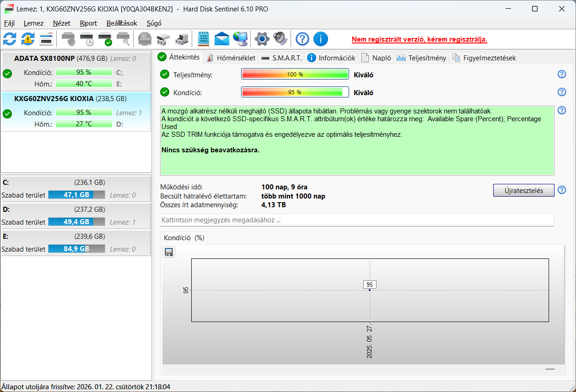
Task: Click the grey disk platter surface icon
Action: (145, 39)
